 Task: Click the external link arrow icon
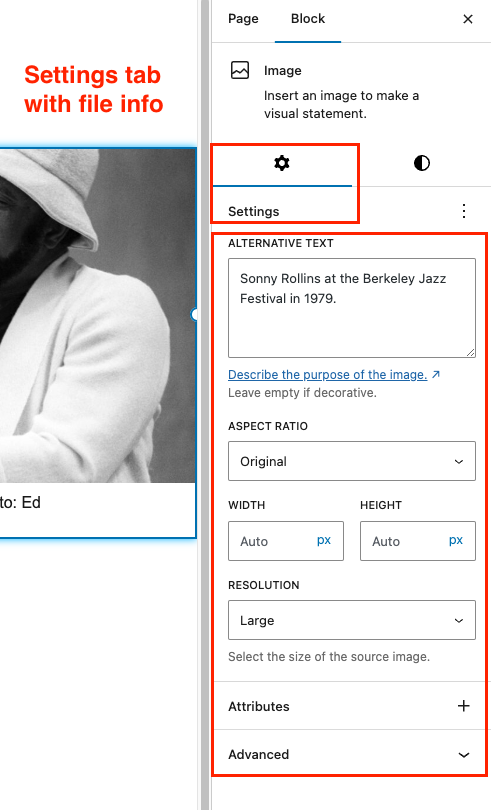pos(436,375)
